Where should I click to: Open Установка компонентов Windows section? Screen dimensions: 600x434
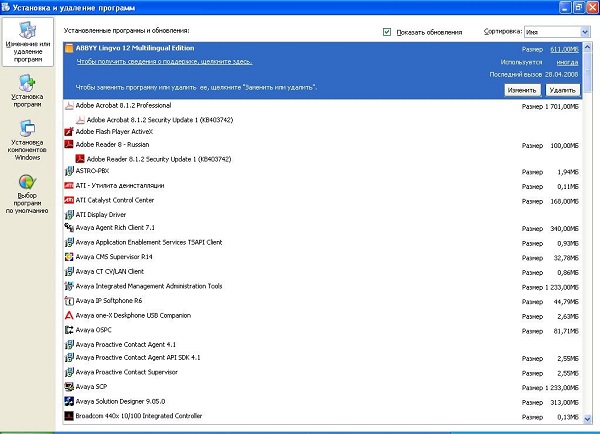point(28,140)
